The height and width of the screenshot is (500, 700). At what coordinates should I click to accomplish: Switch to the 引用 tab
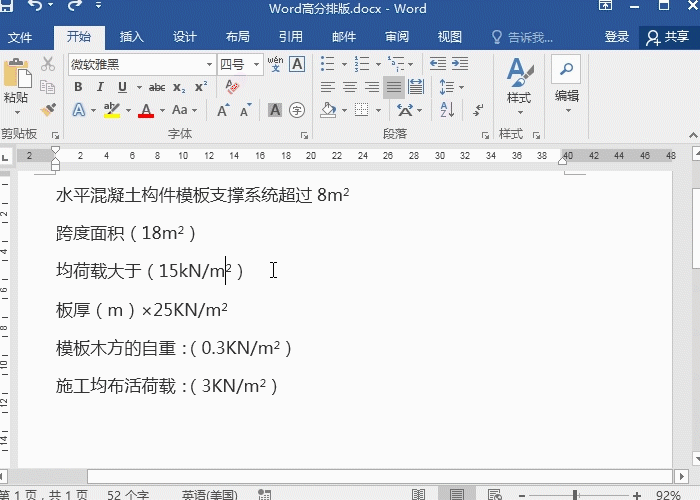coord(291,37)
